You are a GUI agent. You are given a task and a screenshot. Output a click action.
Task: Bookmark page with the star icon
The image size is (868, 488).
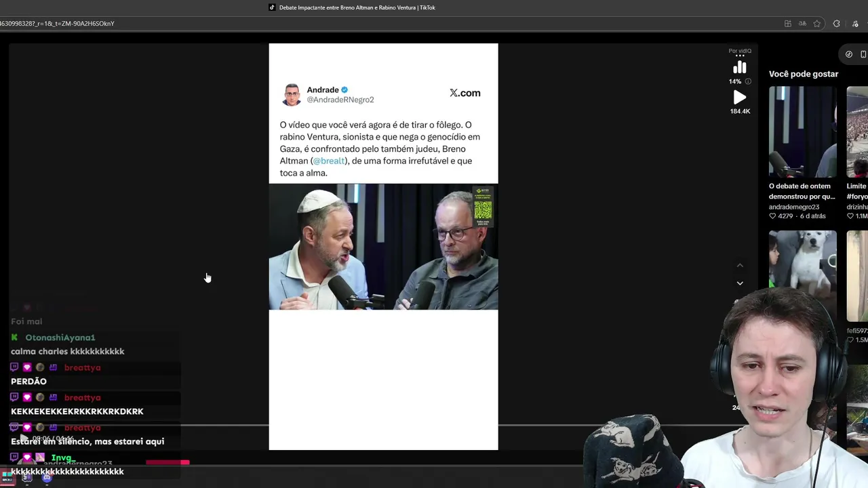817,24
